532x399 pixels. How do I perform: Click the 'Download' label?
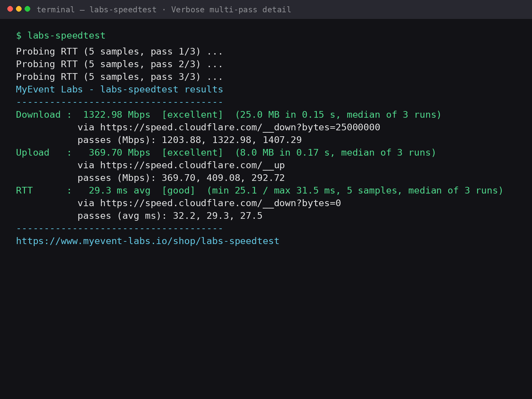(38, 115)
